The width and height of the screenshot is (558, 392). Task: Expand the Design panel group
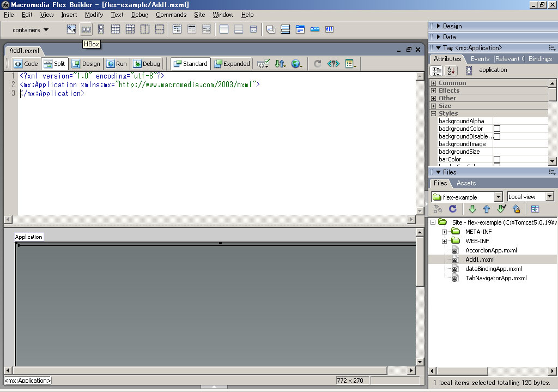pos(439,26)
